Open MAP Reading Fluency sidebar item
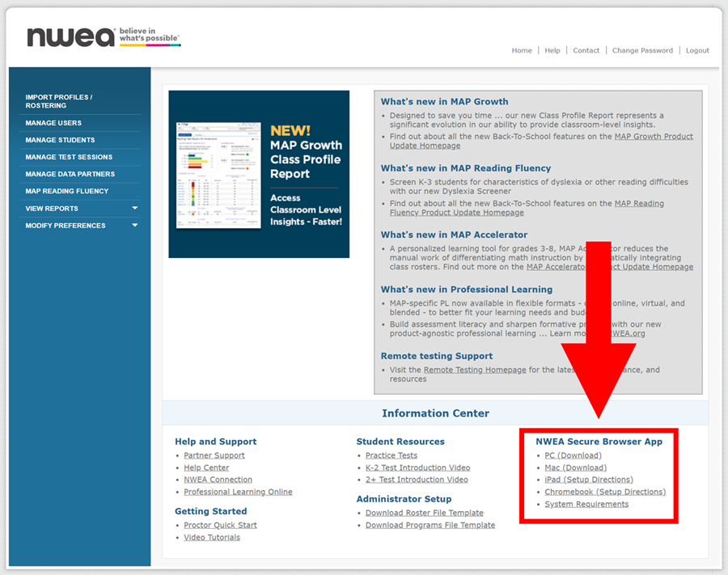Image resolution: width=728 pixels, height=575 pixels. pyautogui.click(x=66, y=192)
